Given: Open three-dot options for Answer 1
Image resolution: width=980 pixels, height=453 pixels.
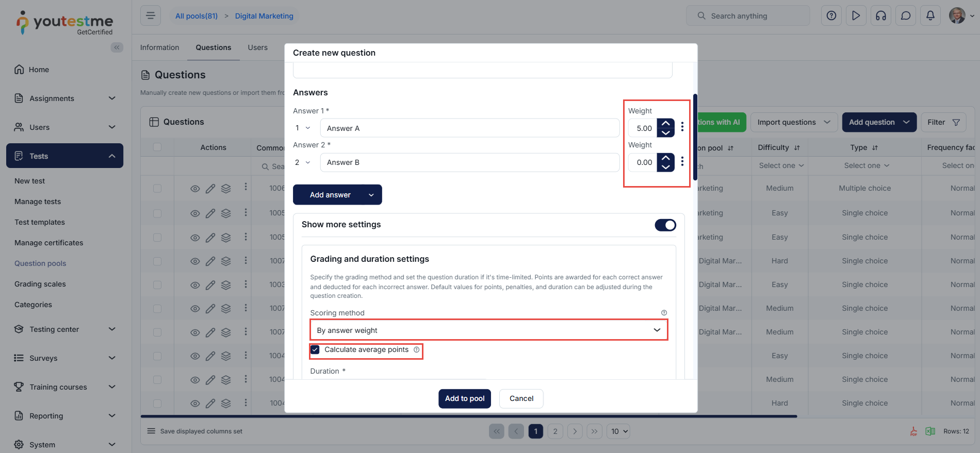Looking at the screenshot, I should [x=682, y=127].
